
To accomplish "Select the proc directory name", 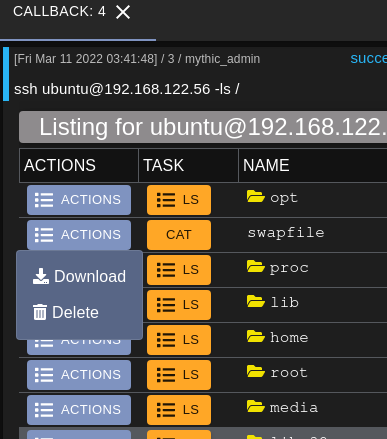I will 289,268.
